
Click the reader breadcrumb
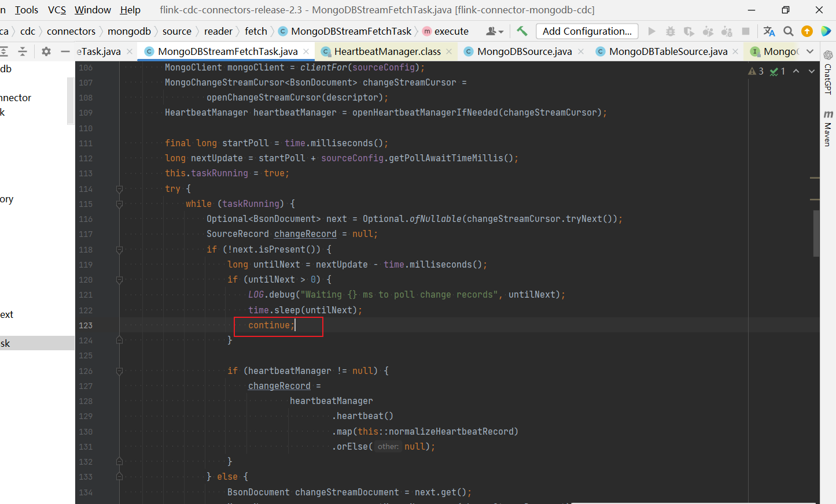click(218, 31)
